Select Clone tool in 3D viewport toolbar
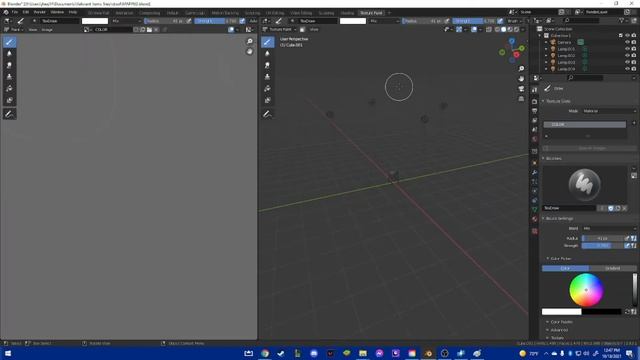This screenshot has height=360, width=640. click(x=267, y=77)
